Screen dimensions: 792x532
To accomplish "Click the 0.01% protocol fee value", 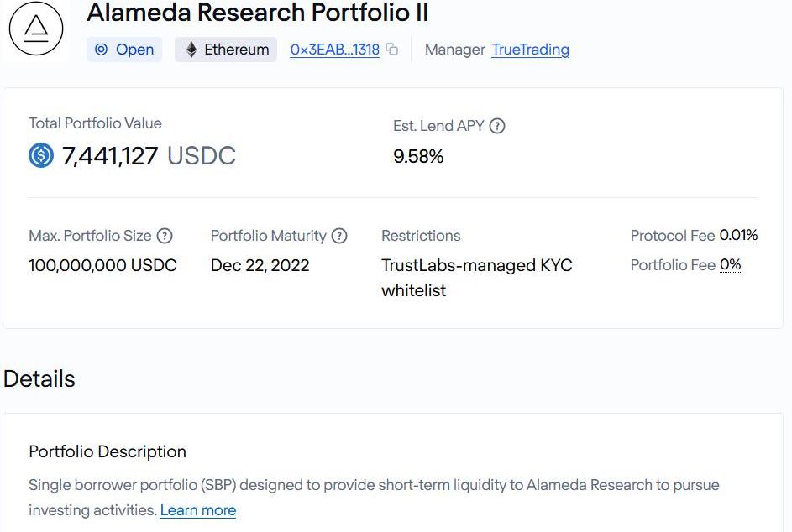I will tap(738, 236).
